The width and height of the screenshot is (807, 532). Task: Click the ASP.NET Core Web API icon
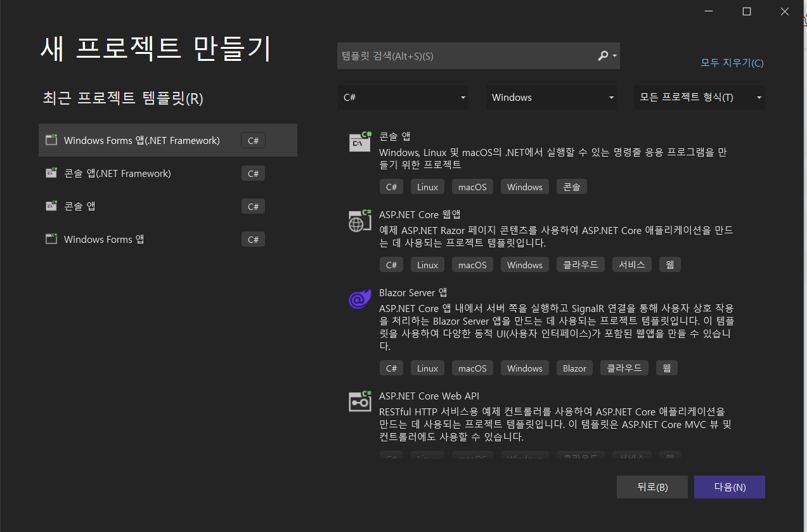point(360,401)
